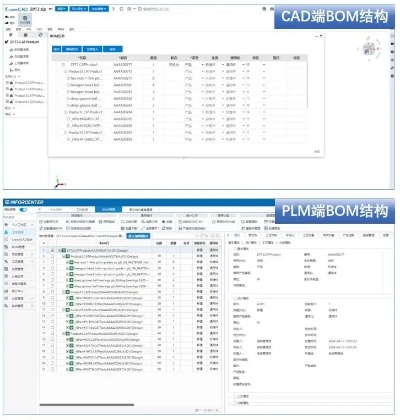The width and height of the screenshot is (400, 420).
Task: Uncheck the checkbox in PLM BOM row 1
Action: click(52, 250)
